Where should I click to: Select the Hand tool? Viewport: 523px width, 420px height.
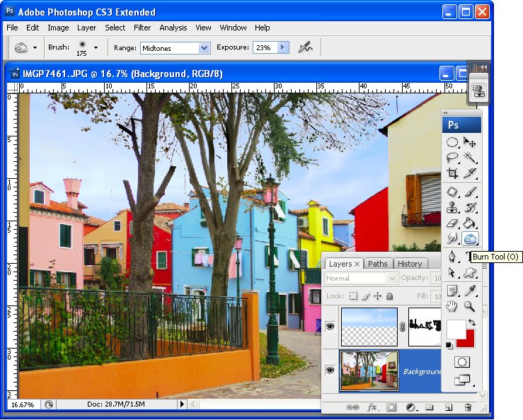(x=452, y=306)
